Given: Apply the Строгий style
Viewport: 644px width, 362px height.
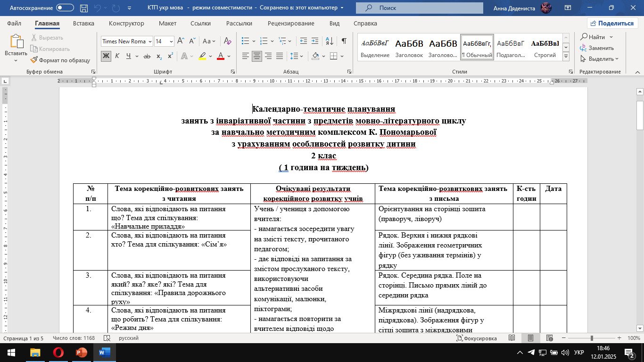Looking at the screenshot, I should (x=545, y=48).
